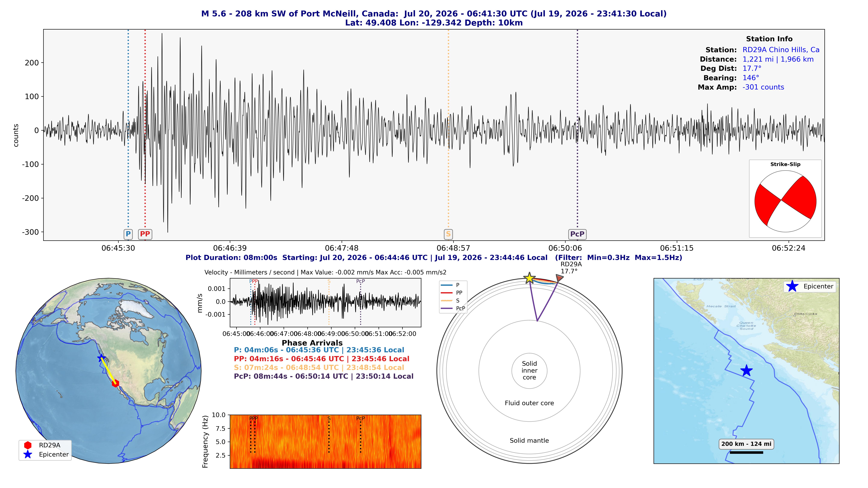Viewport: 868px width, 488px height.
Task: Select the P phase marker box on the seismogram
Action: coord(128,234)
